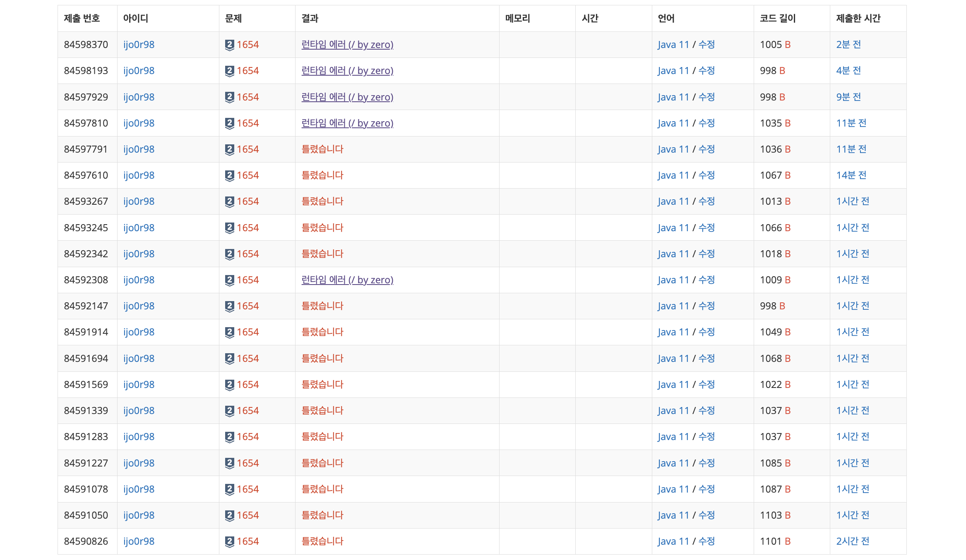
Task: Click the tier badge icon in row 84591050
Action: pos(229,515)
